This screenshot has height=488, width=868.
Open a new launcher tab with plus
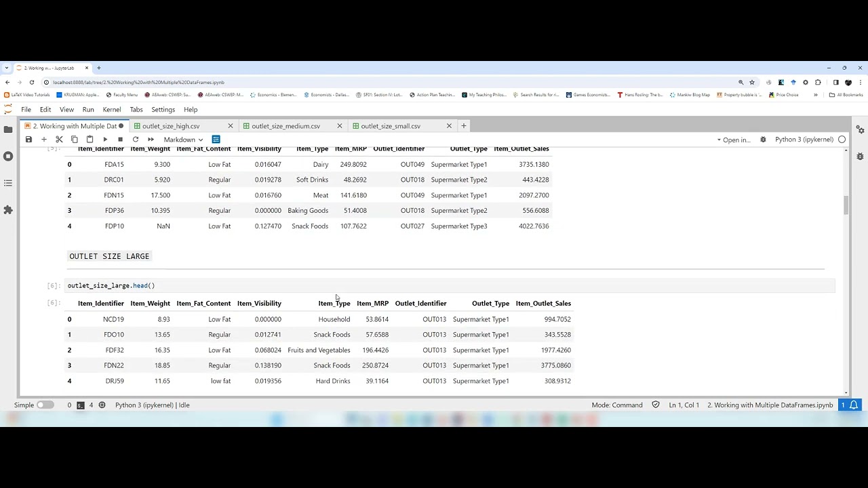click(x=464, y=125)
